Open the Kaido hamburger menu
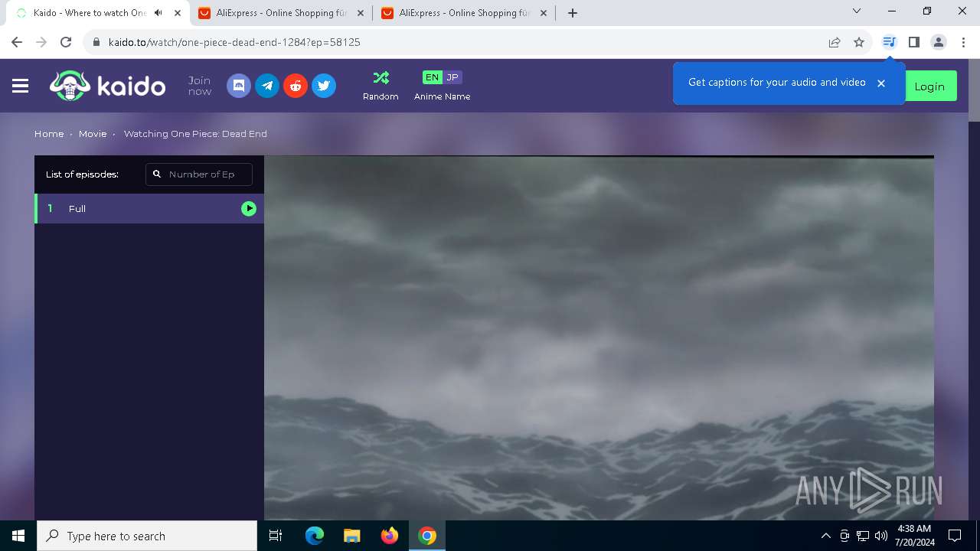Viewport: 980px width, 551px height. [x=21, y=86]
